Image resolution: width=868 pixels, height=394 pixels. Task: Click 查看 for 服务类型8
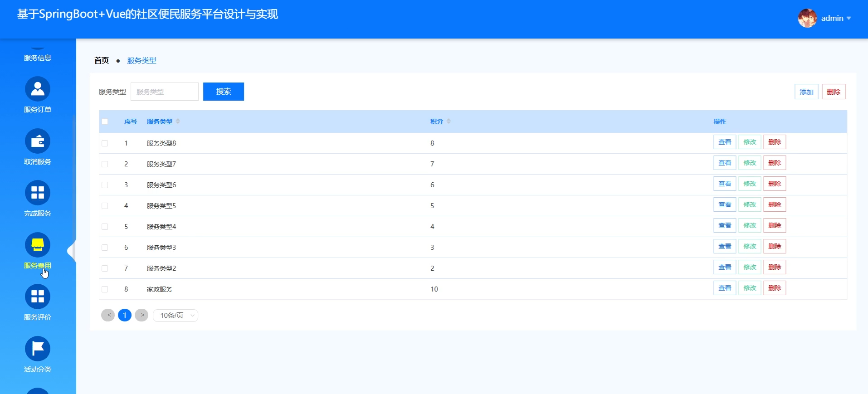pos(725,142)
